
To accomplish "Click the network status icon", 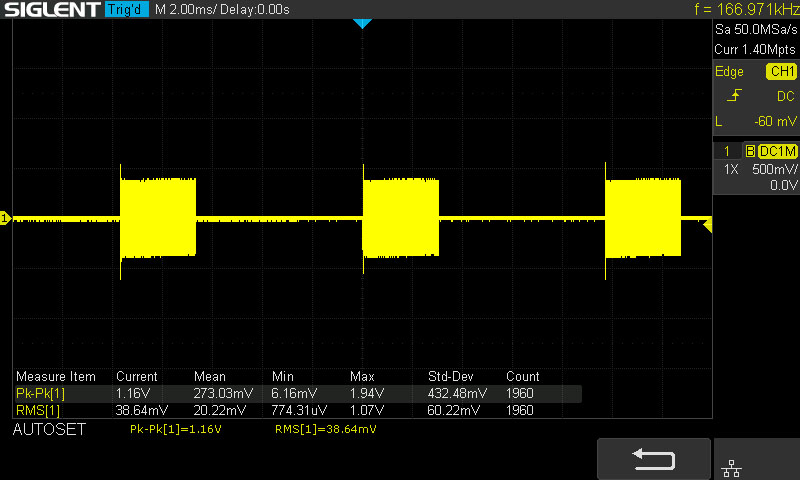I will point(731,468).
